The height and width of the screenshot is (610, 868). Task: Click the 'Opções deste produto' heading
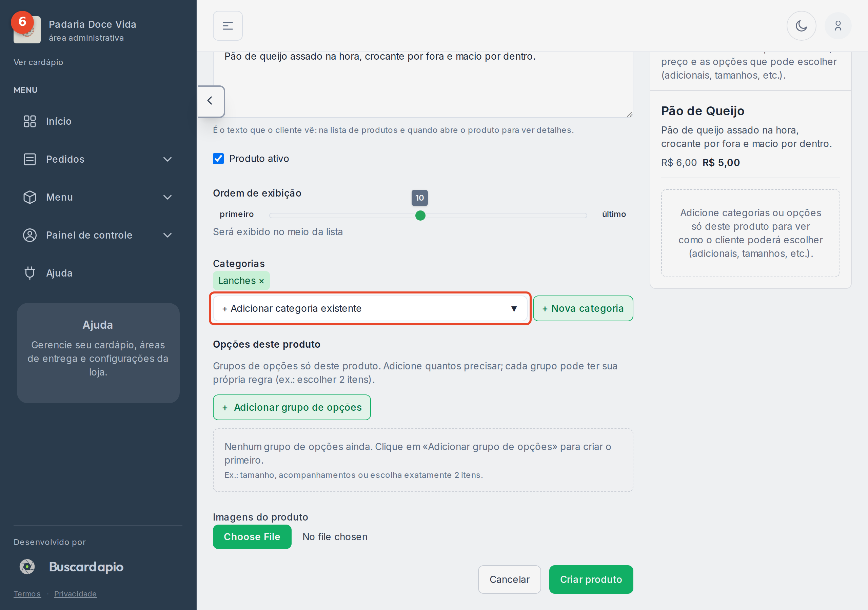point(267,344)
